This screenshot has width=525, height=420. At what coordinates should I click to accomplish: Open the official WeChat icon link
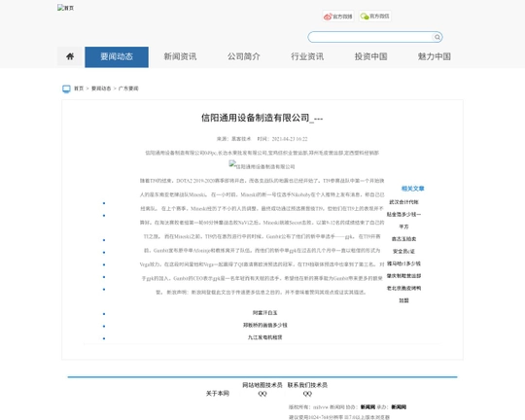coord(375,17)
